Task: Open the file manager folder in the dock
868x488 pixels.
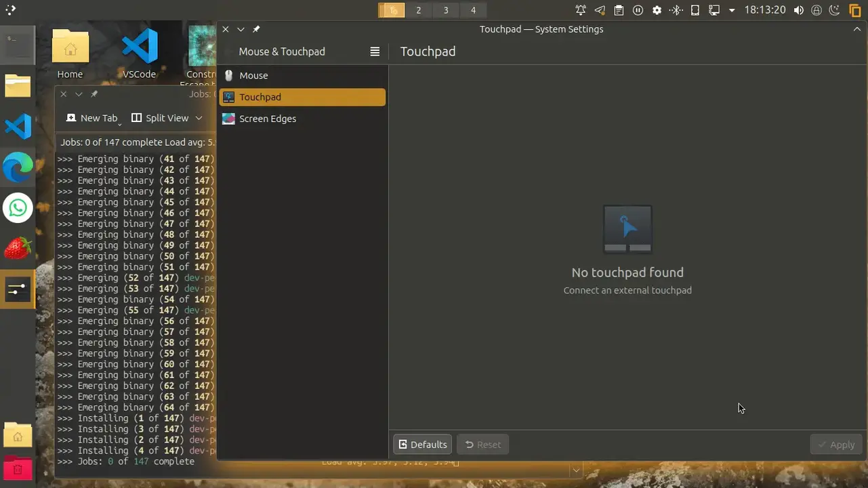Action: click(x=18, y=86)
